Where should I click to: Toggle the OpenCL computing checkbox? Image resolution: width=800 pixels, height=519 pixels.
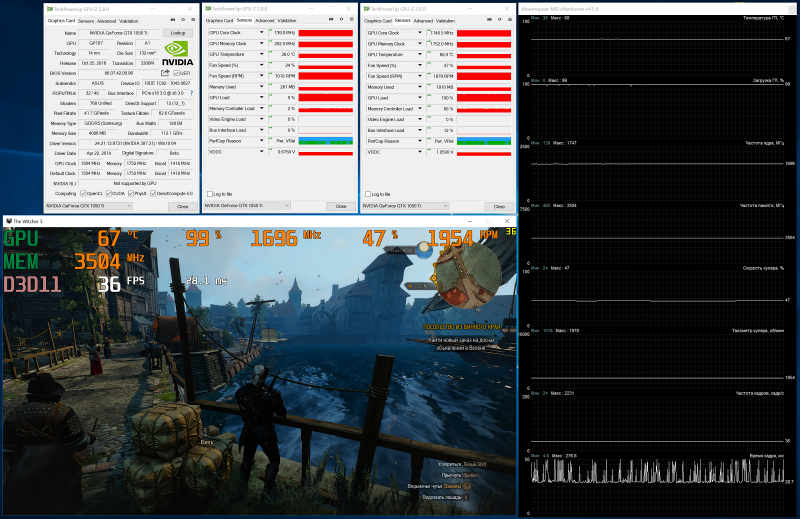tap(84, 193)
